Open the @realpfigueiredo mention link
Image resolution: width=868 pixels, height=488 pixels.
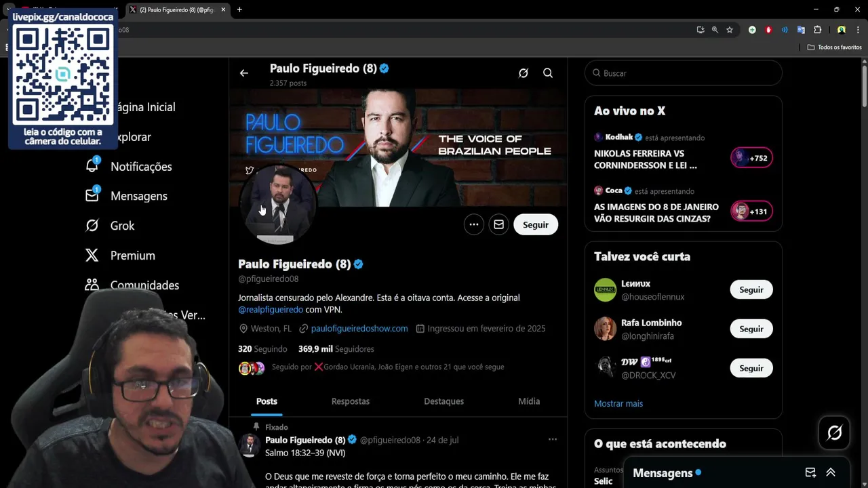tap(271, 310)
